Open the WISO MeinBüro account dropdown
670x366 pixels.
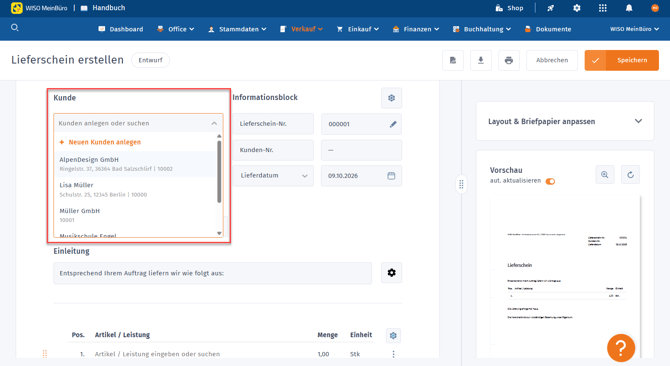pyautogui.click(x=634, y=29)
